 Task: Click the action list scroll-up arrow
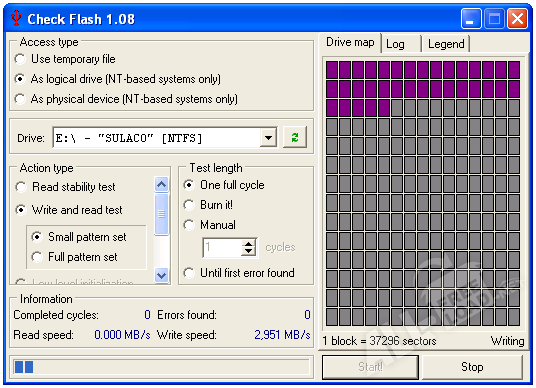click(161, 185)
